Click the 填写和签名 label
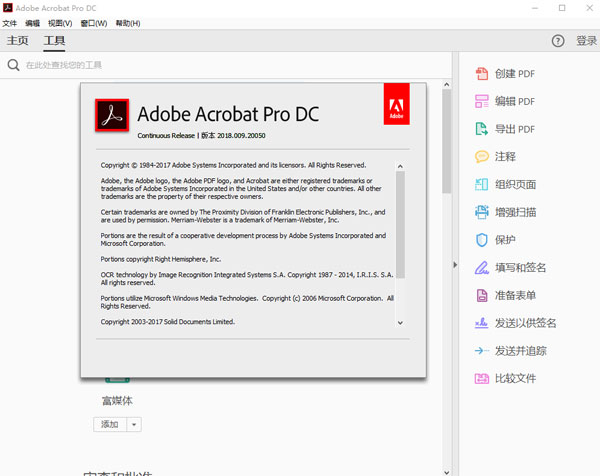Image resolution: width=600 pixels, height=476 pixels. pos(520,267)
